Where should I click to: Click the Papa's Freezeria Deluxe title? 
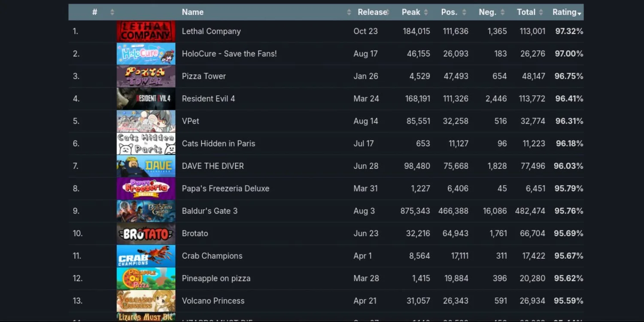coord(225,188)
